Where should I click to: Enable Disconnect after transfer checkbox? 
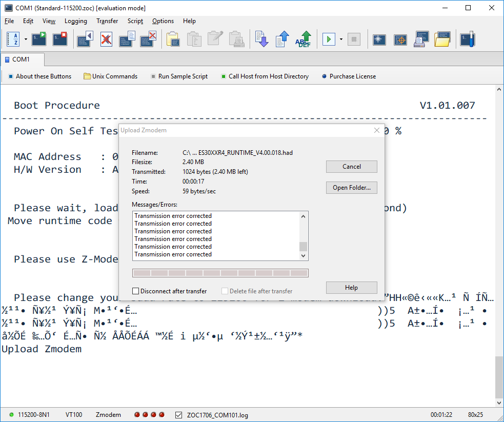click(x=136, y=291)
